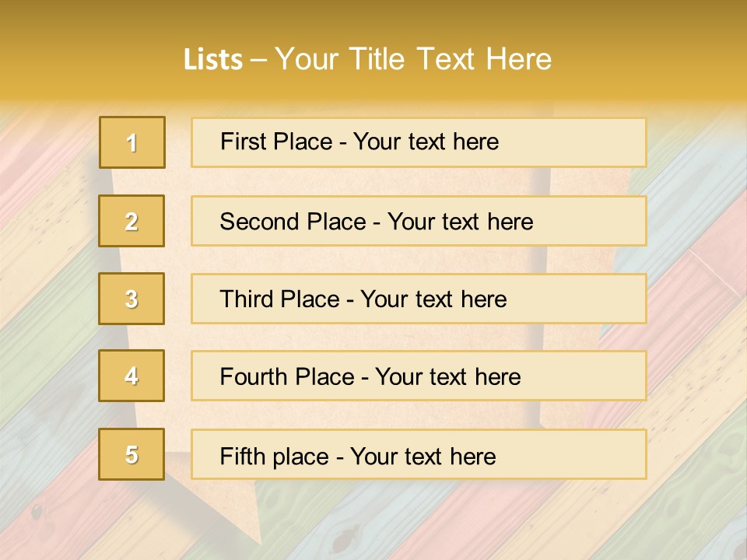Click the 'Your Title Text Here' title text
The image size is (747, 560).
click(x=413, y=59)
